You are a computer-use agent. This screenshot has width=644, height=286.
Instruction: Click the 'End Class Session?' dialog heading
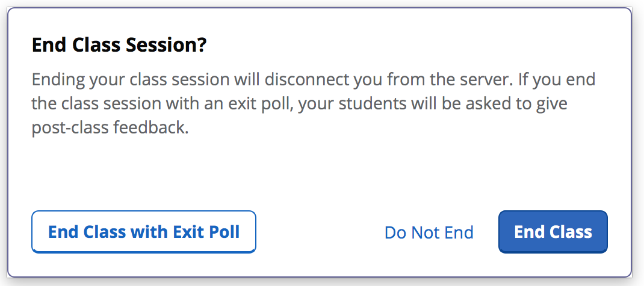tap(119, 46)
